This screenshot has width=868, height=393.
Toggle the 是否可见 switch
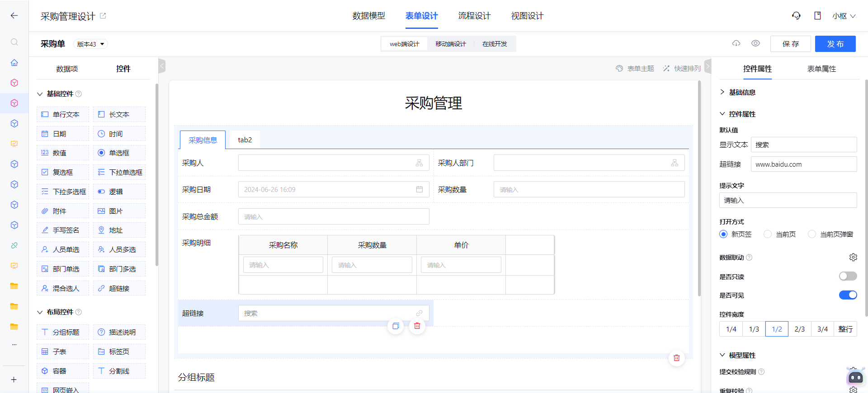(x=848, y=295)
